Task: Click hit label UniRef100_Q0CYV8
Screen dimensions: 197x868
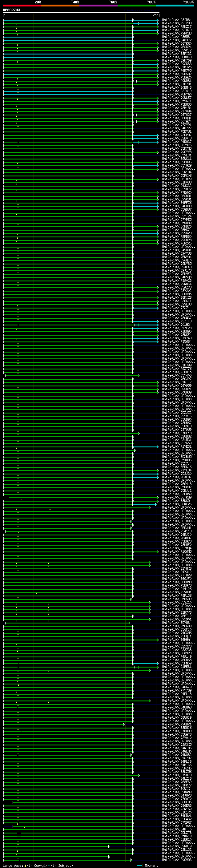Action: [177, 152]
